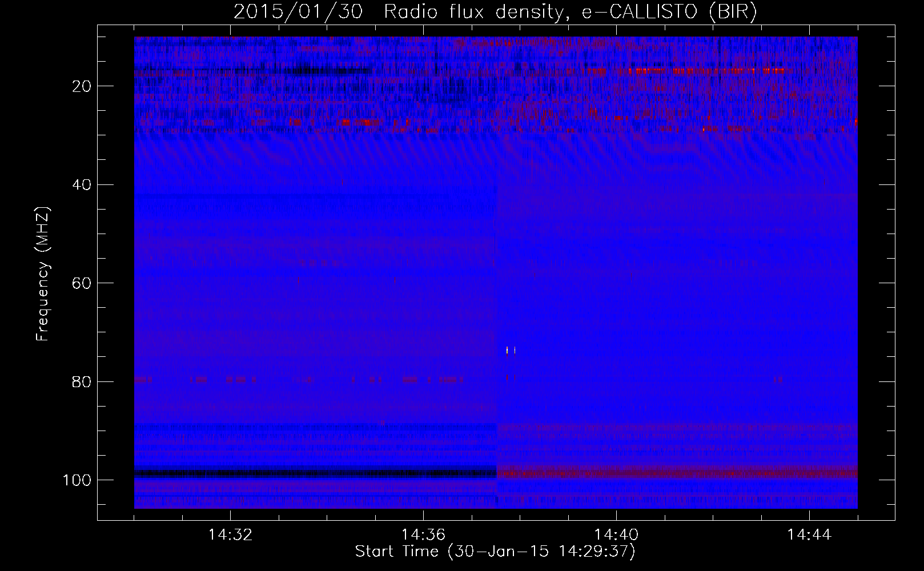The height and width of the screenshot is (571, 924).
Task: Click the 60 MHz frequency tick label
Action: point(82,283)
